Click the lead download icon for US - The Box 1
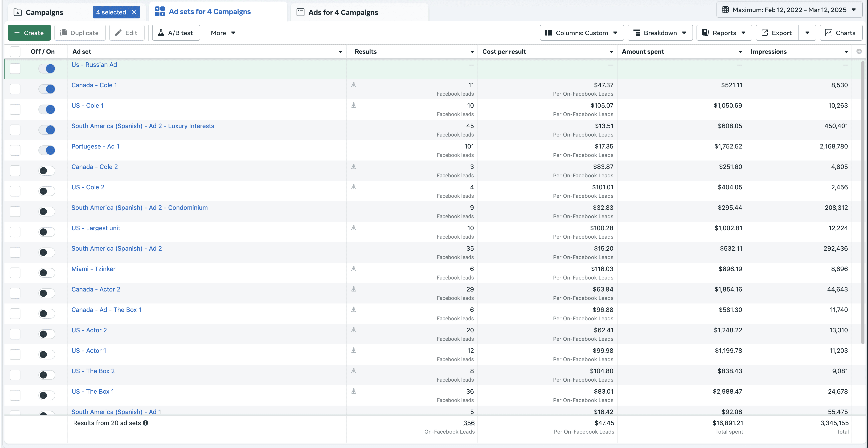 (x=353, y=391)
